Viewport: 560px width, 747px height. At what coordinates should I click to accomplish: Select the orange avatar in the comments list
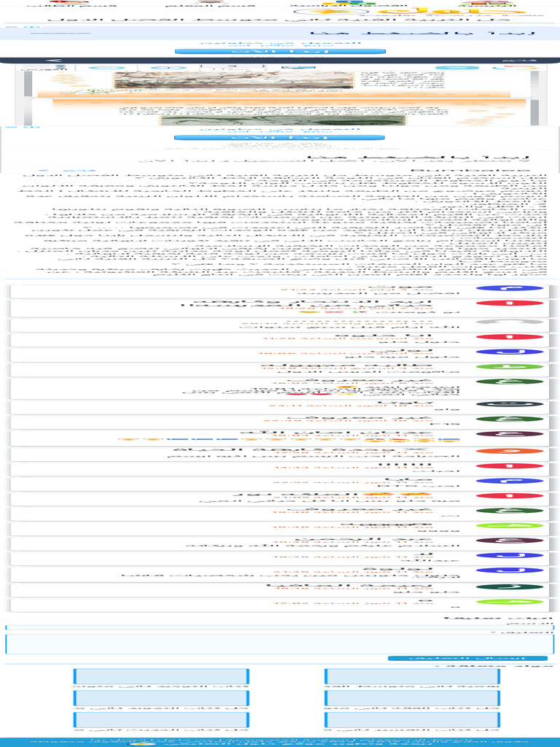[510, 451]
